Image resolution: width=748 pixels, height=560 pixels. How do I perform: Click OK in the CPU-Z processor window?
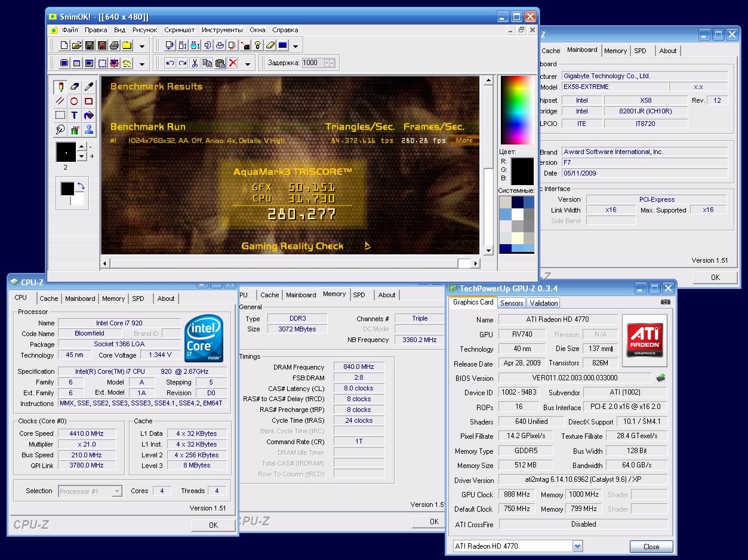click(213, 525)
